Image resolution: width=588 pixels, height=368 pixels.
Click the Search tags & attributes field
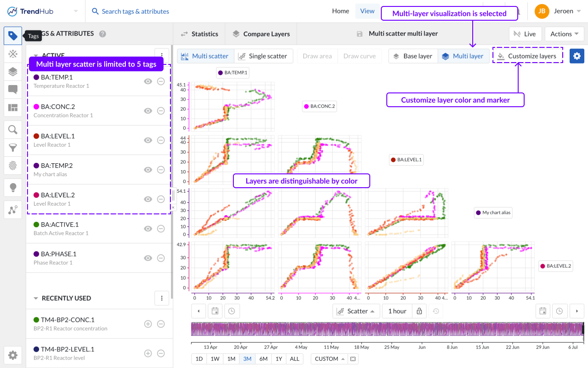coord(136,11)
